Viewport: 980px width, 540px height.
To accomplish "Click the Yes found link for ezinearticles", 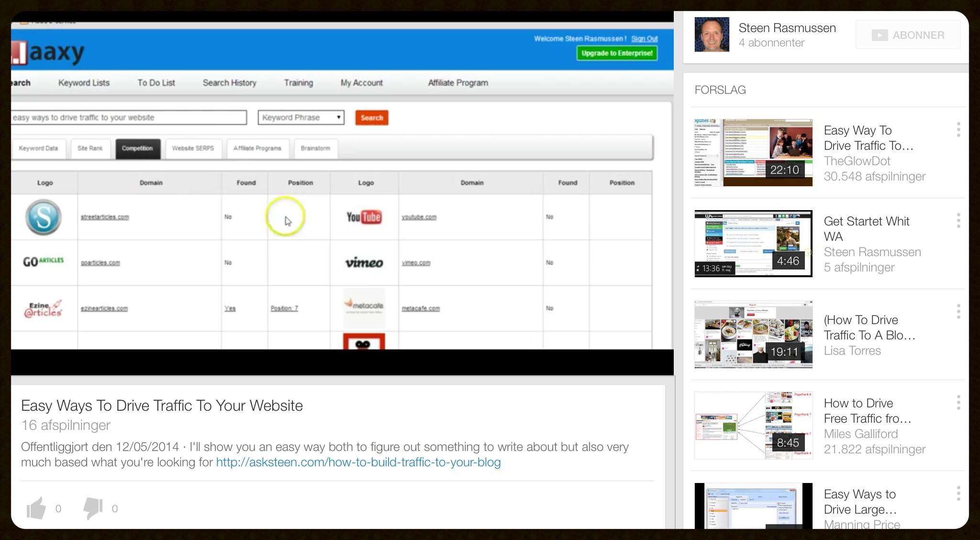I will click(230, 308).
